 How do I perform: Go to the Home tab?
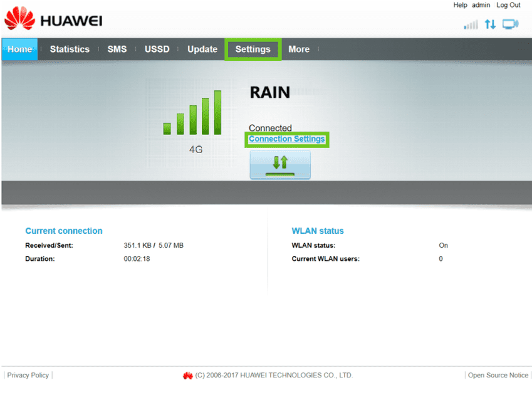click(x=19, y=49)
